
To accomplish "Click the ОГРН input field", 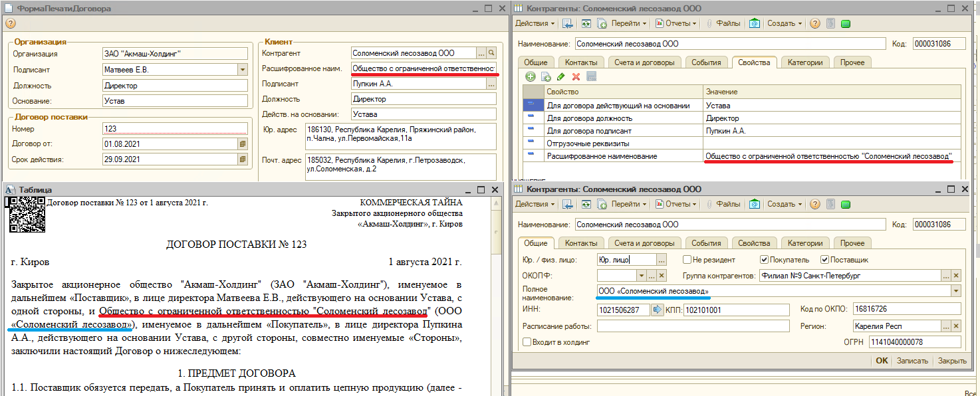I will pos(915,342).
